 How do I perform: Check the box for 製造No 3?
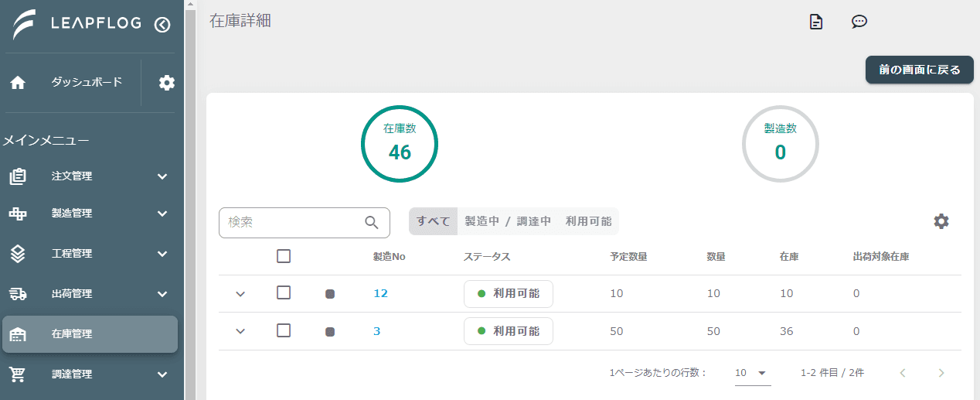(x=284, y=330)
